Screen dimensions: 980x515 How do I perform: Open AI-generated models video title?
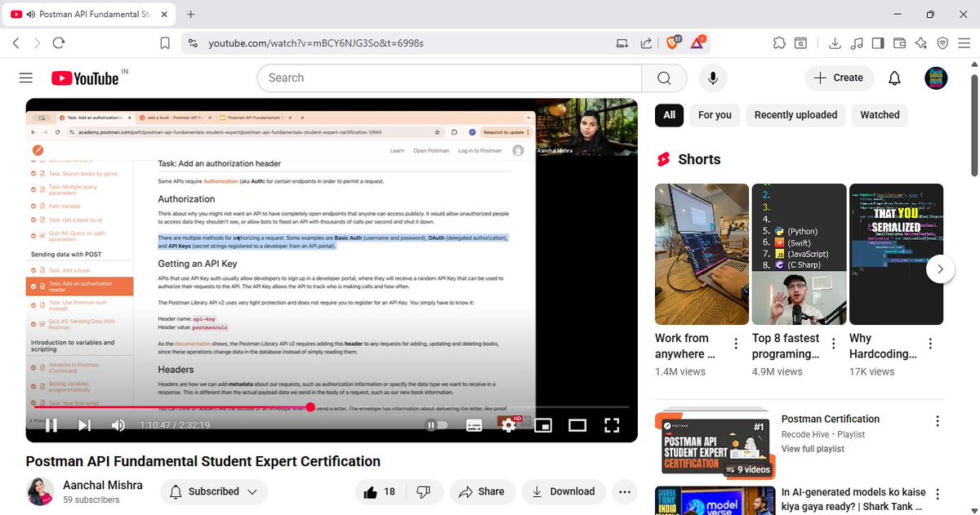(853, 499)
